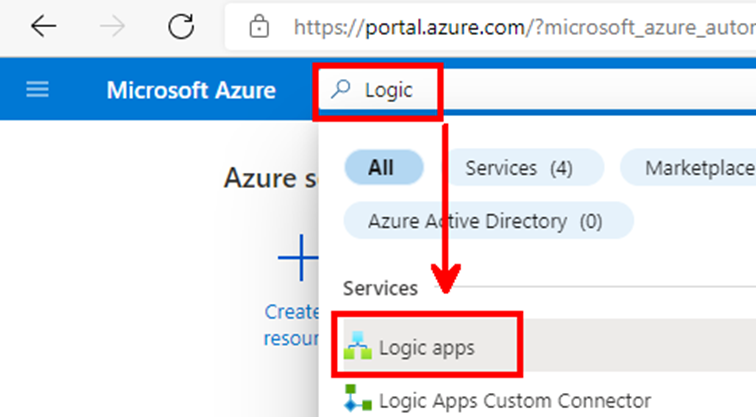View site security lock icon
The image size is (756, 417).
(x=259, y=26)
